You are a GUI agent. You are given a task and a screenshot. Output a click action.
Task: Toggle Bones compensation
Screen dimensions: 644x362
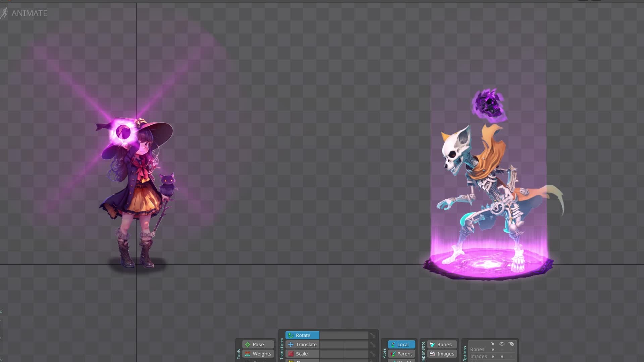click(x=442, y=345)
